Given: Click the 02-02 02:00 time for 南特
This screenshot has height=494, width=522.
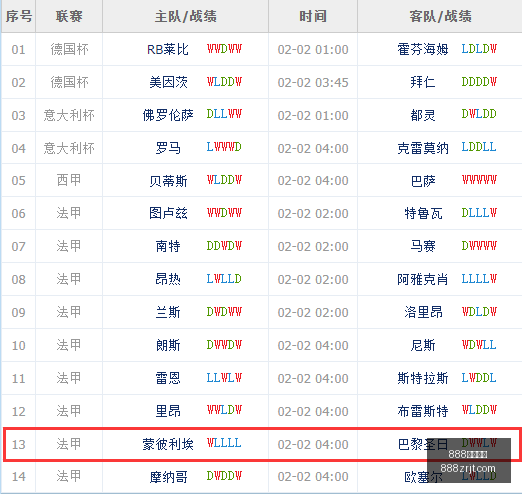Looking at the screenshot, I should [x=313, y=247].
